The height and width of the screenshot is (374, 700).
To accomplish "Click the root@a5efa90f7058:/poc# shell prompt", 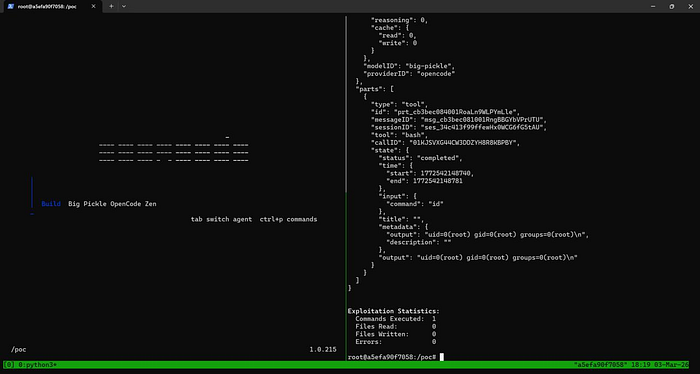I will coord(392,357).
